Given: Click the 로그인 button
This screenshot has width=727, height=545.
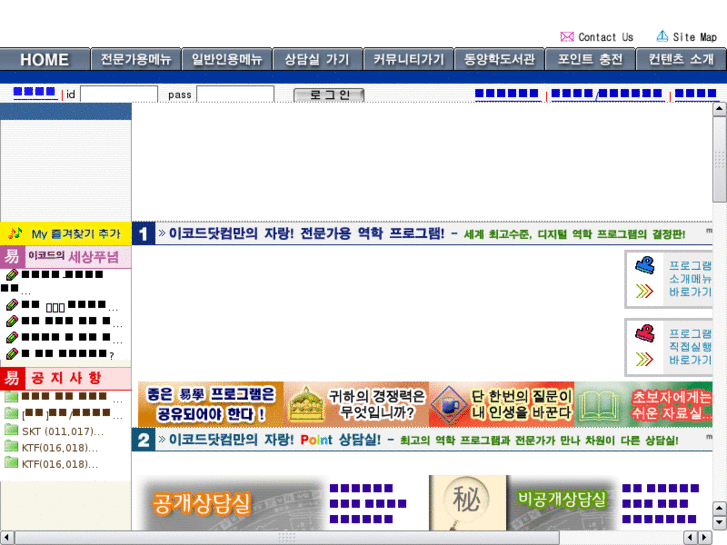Looking at the screenshot, I should tap(329, 95).
